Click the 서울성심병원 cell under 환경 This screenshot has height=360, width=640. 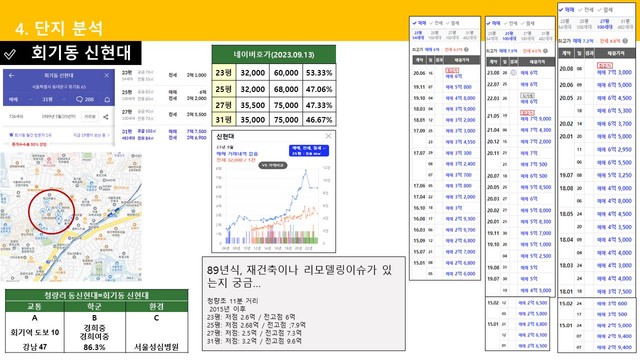pyautogui.click(x=156, y=347)
